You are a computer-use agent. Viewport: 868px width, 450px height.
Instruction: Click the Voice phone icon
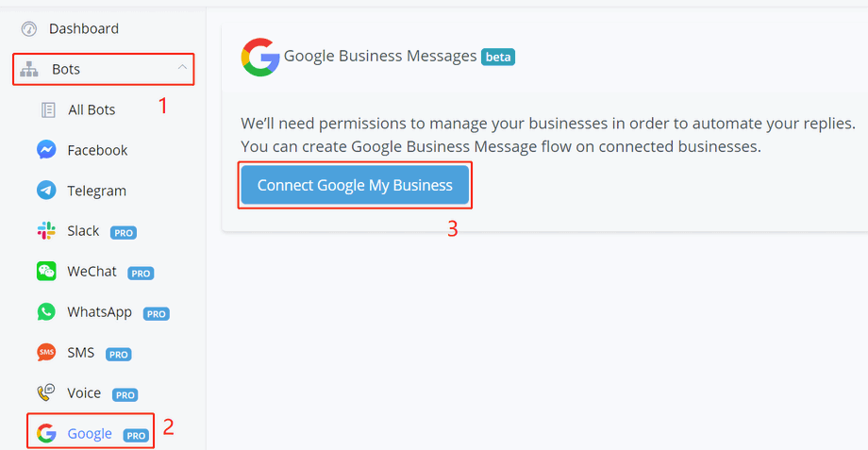(46, 393)
